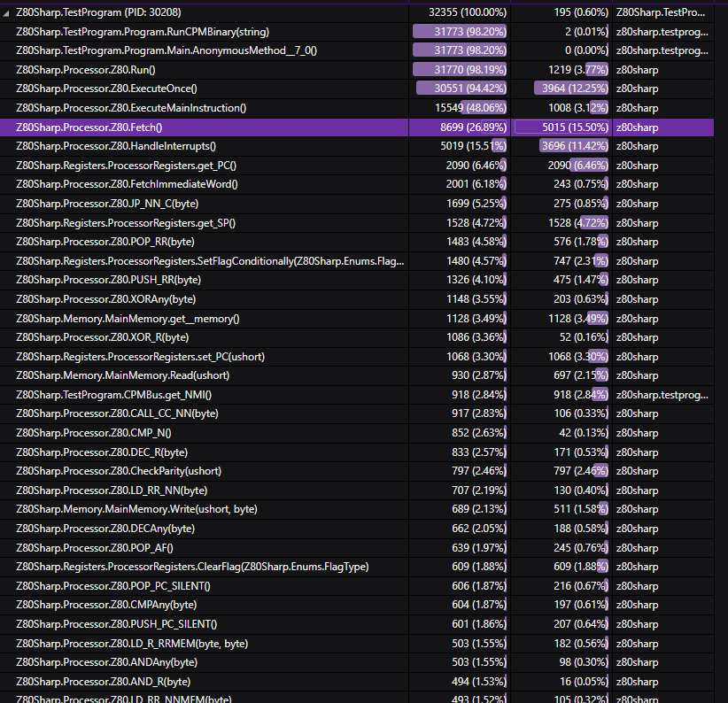The width and height of the screenshot is (728, 703).
Task: Click total CPU value 8699 (26.89%)
Action: (x=473, y=127)
